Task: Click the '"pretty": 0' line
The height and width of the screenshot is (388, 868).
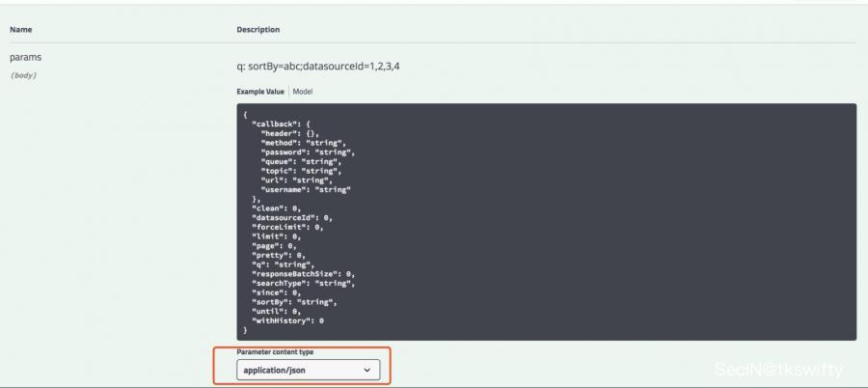Action: coord(279,255)
